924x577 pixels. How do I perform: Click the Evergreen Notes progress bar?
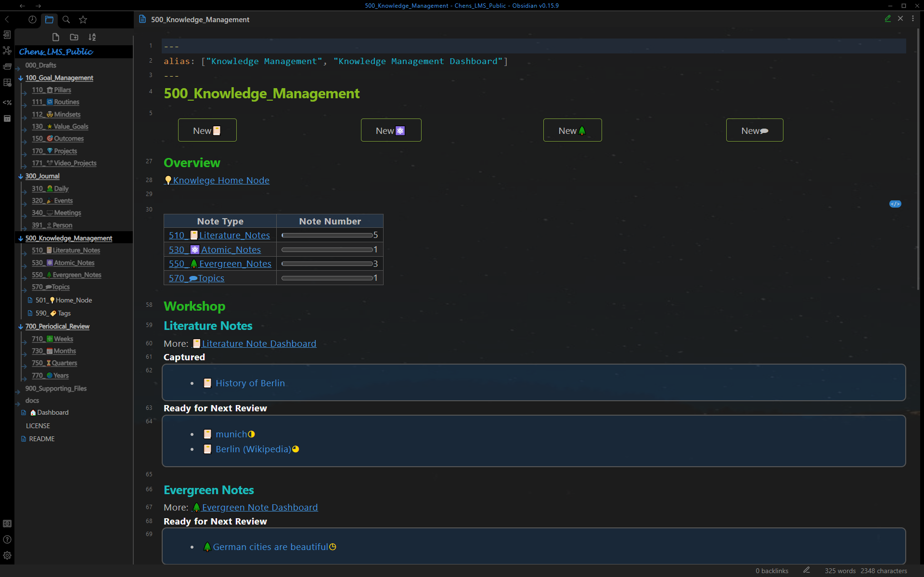[x=327, y=264]
